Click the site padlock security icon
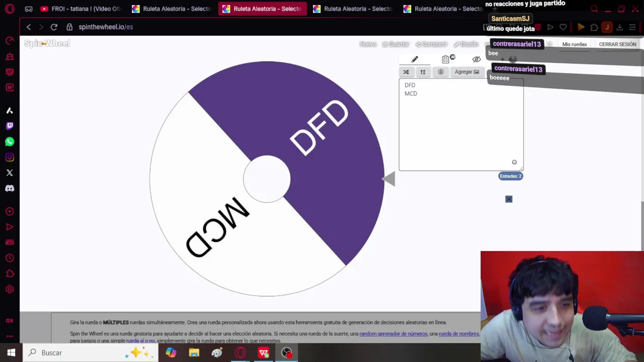 point(69,27)
